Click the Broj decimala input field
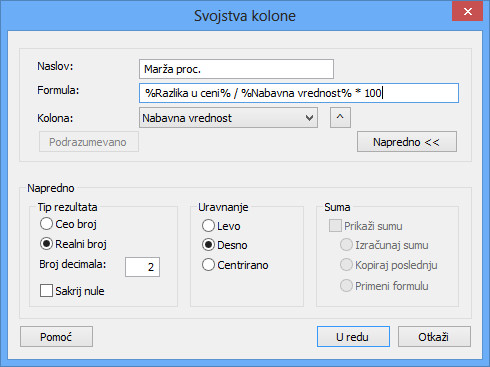Viewport: 490px width, 367px height. [142, 267]
